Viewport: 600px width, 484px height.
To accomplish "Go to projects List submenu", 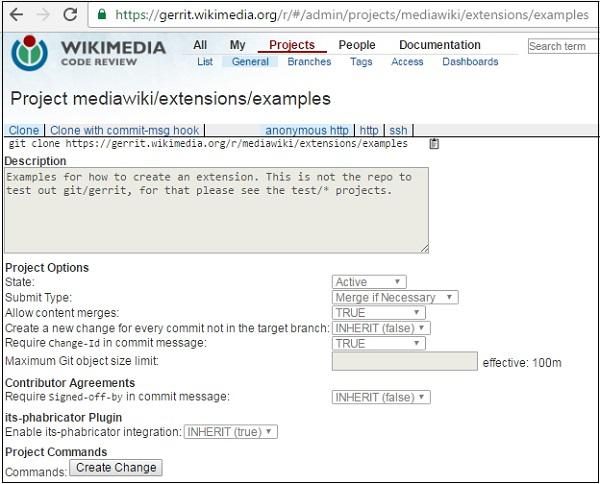I will (x=205, y=62).
